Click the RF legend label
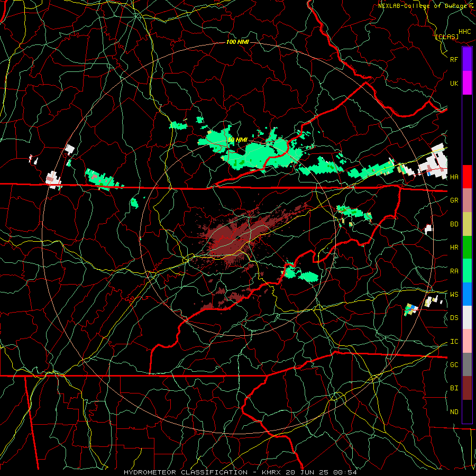Viewport: 476px width, 476px height. 454,59
